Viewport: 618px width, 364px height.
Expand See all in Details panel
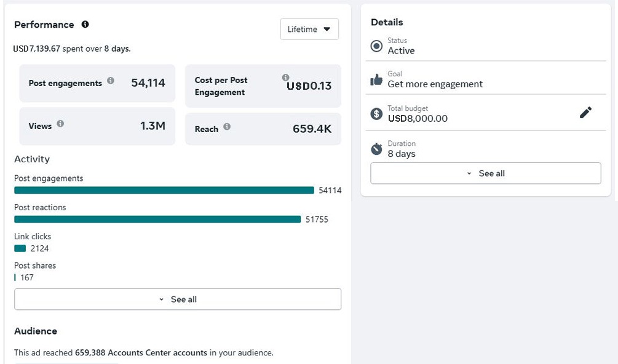tap(485, 173)
